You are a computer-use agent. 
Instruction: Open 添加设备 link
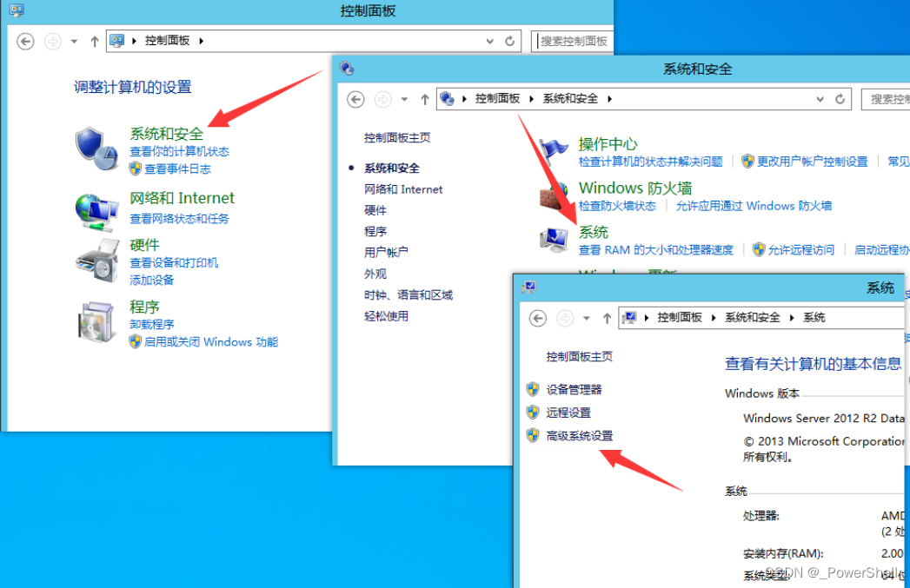coord(152,280)
